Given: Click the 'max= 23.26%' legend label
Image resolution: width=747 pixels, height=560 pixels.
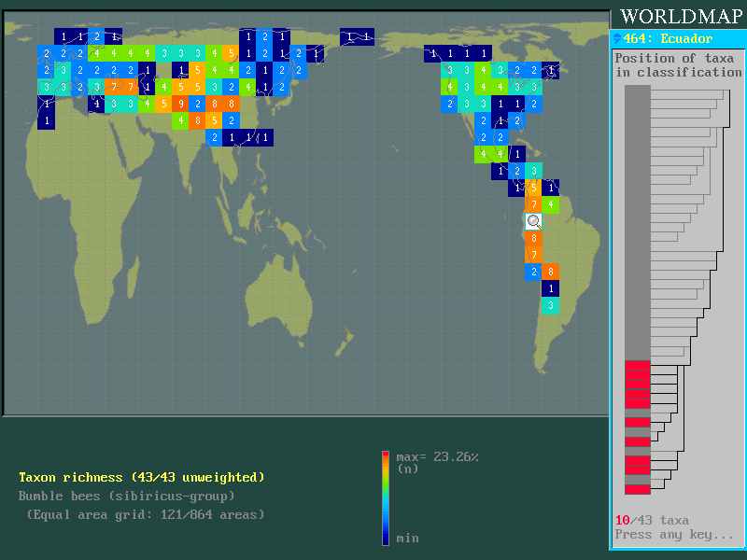Looking at the screenshot, I should [x=437, y=457].
